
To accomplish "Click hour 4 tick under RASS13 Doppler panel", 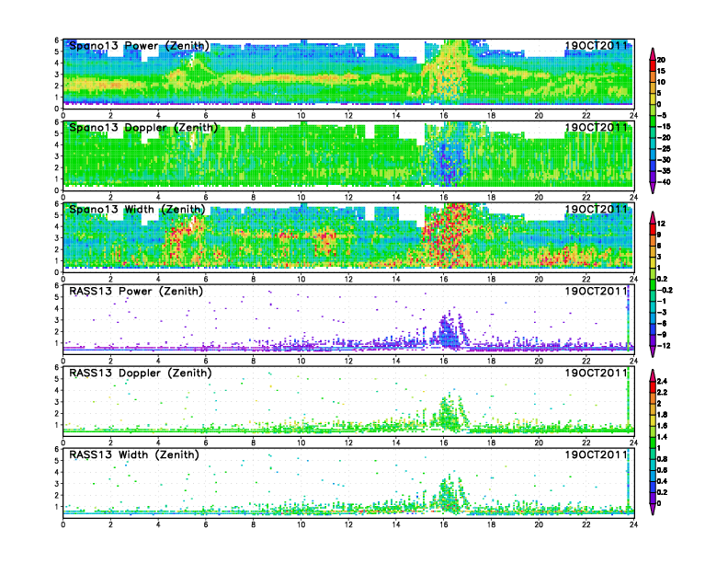I will 158,442.
